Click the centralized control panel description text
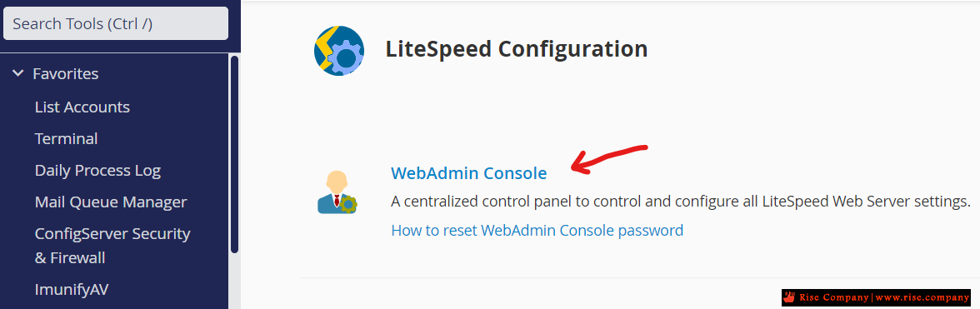 click(681, 202)
